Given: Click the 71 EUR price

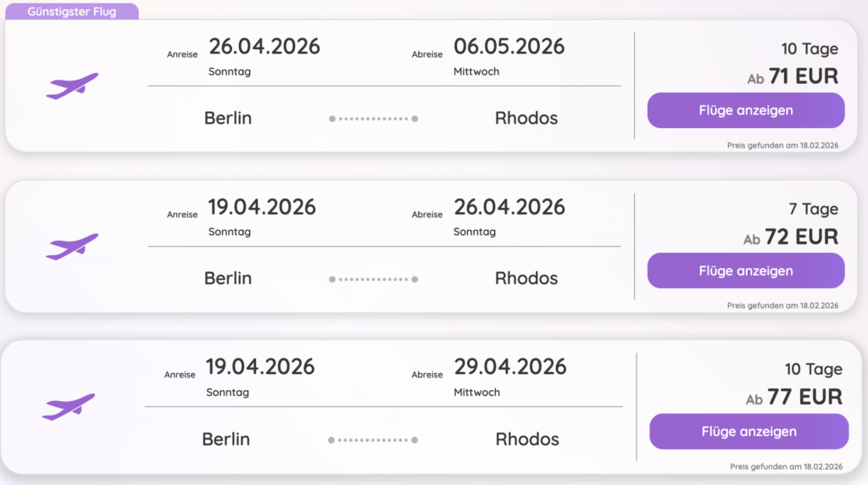Looking at the screenshot, I should point(803,77).
